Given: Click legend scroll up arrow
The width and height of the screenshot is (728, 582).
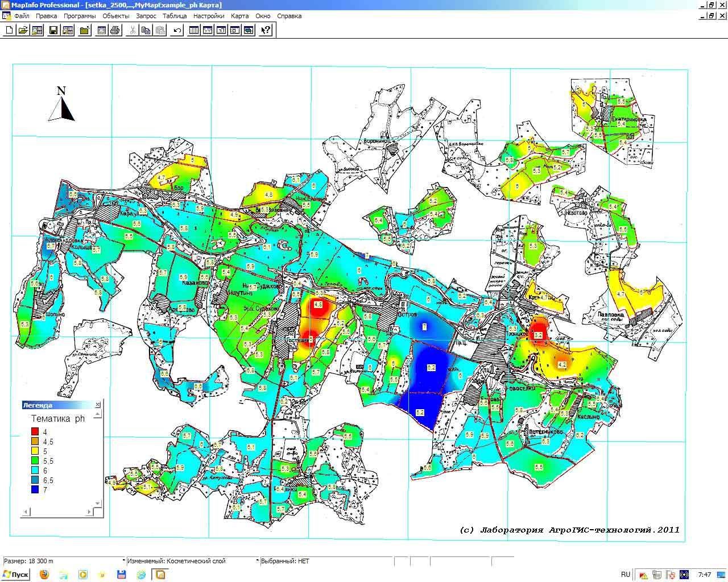Looking at the screenshot, I should coord(98,414).
